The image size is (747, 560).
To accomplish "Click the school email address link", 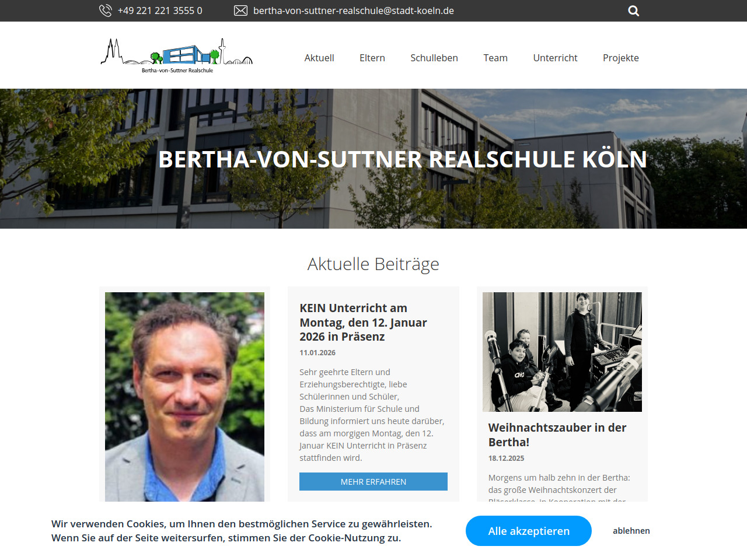I will tap(354, 10).
